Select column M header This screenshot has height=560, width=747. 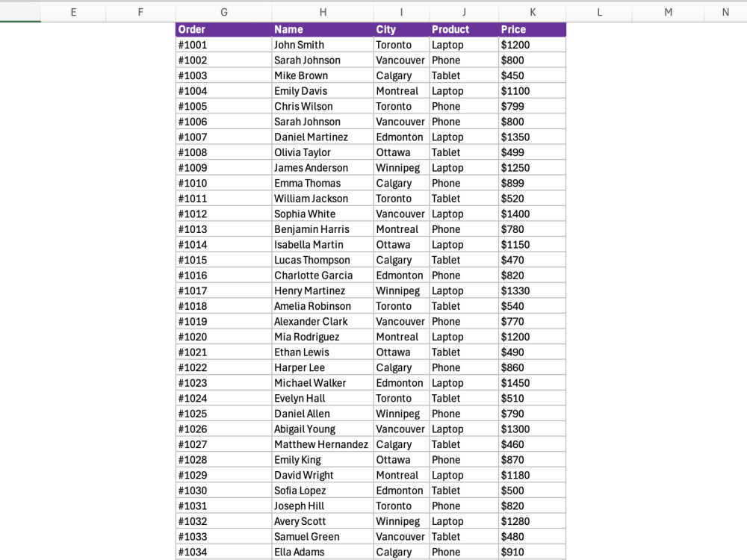[669, 12]
